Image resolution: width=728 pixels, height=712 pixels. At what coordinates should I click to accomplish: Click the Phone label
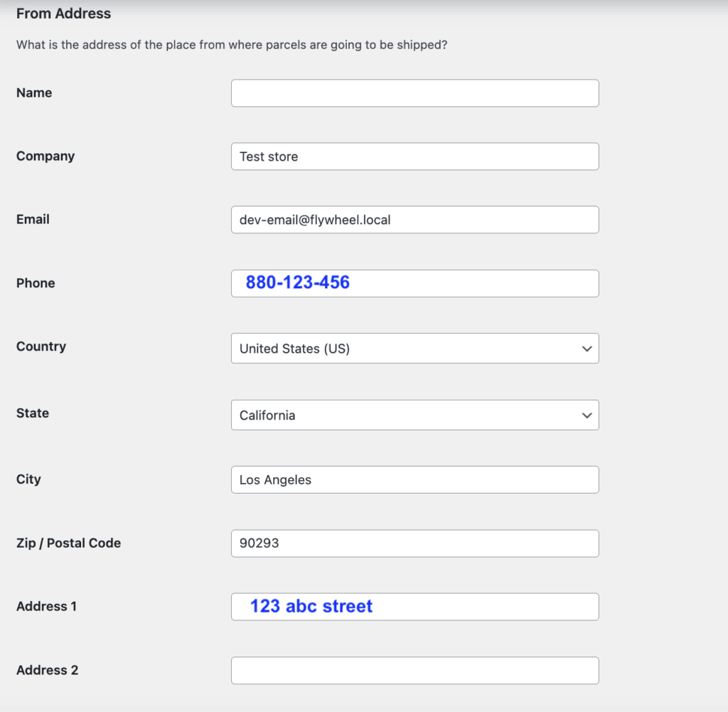[36, 283]
